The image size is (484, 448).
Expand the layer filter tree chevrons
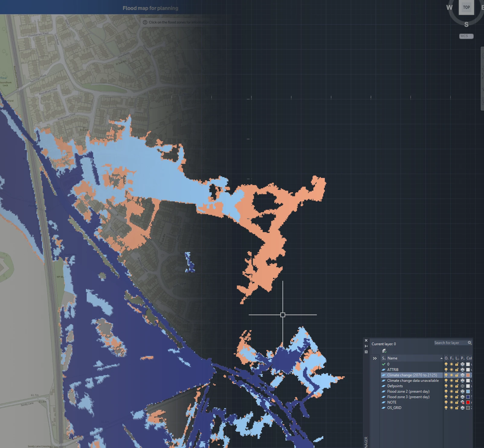click(375, 358)
